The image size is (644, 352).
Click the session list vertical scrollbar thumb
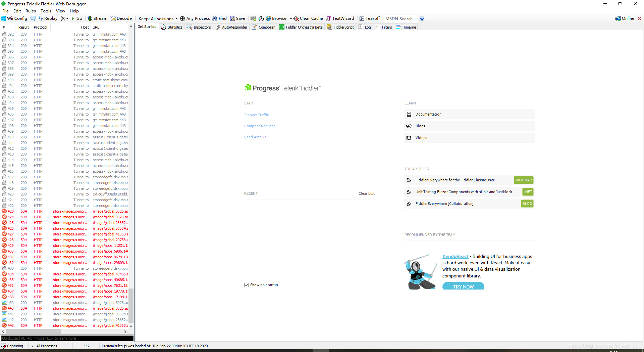coord(131,305)
